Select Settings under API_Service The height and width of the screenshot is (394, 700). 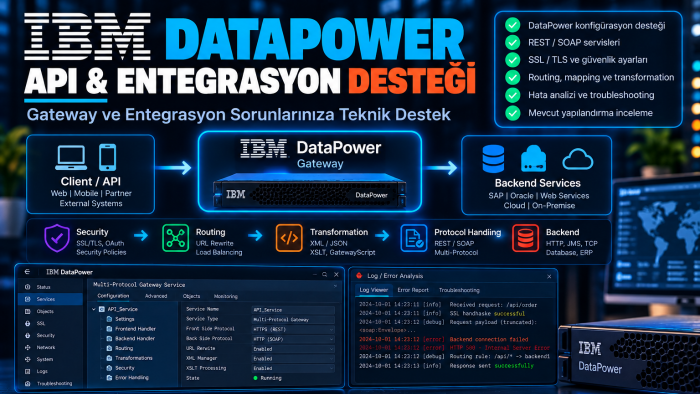[x=121, y=319]
